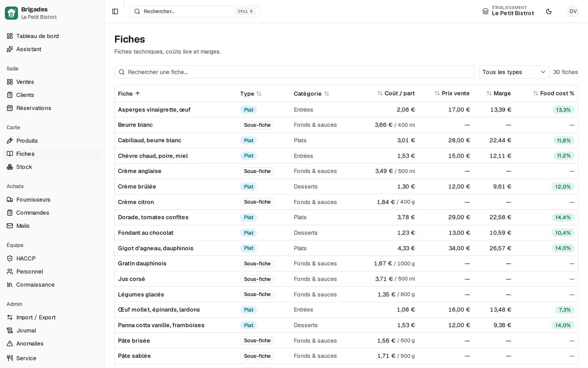Open the DV user avatar menu

[573, 11]
